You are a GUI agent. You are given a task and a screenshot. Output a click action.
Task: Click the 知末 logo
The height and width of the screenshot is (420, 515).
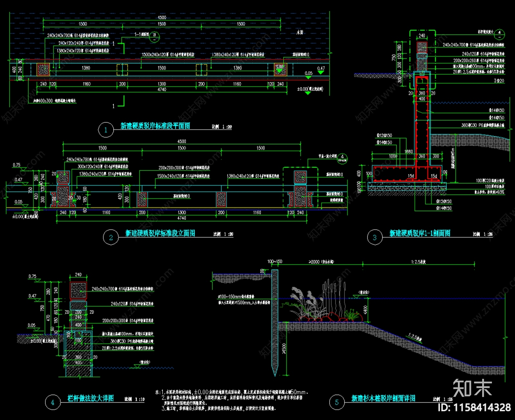pos(473,388)
